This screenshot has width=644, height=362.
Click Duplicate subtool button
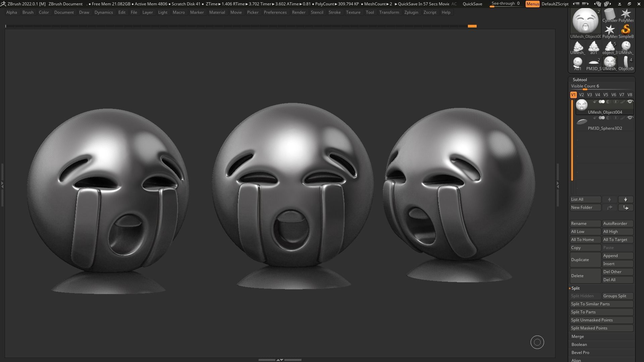[x=585, y=260]
